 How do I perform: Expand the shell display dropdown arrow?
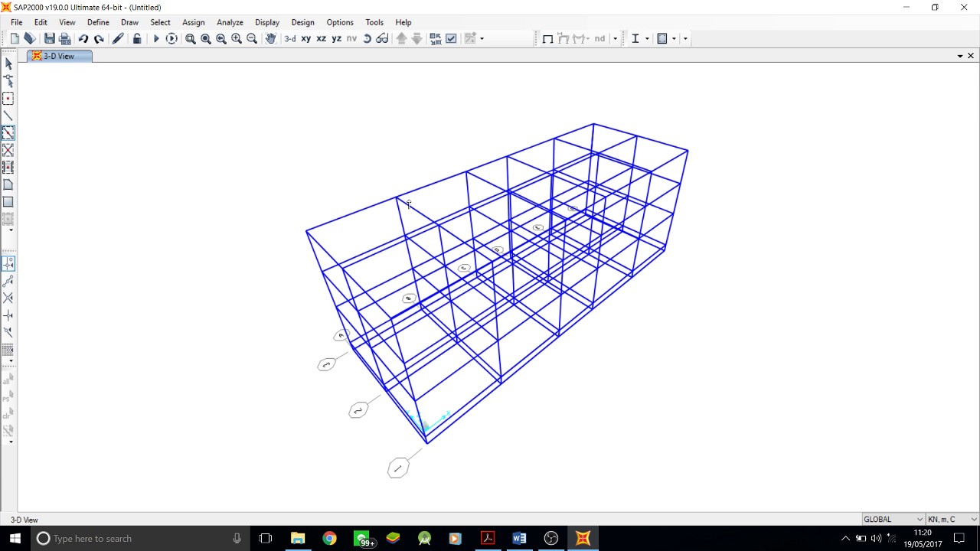pos(674,38)
